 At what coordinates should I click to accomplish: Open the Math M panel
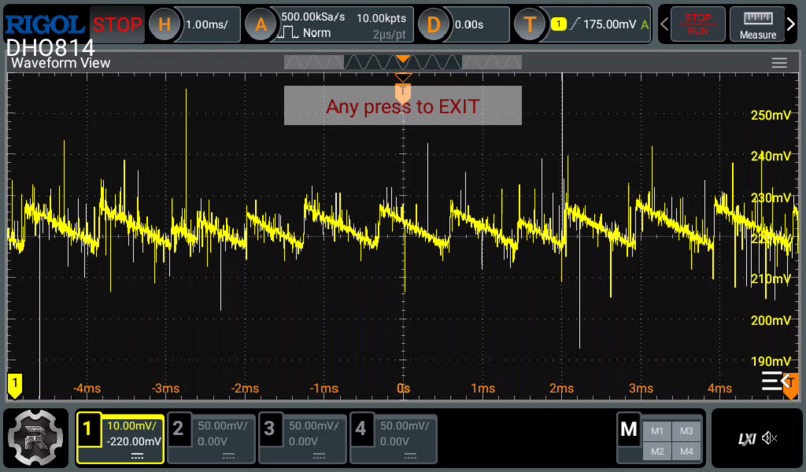(x=629, y=429)
